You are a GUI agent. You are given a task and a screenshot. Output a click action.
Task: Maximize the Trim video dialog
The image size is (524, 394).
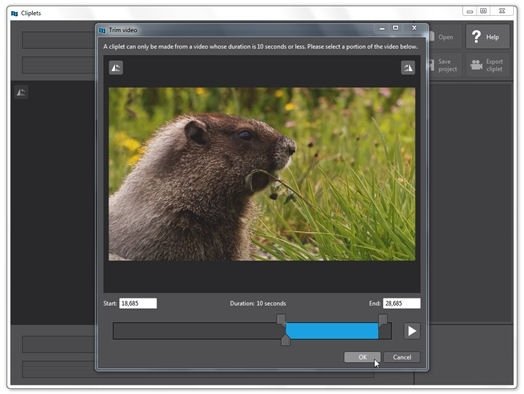395,28
